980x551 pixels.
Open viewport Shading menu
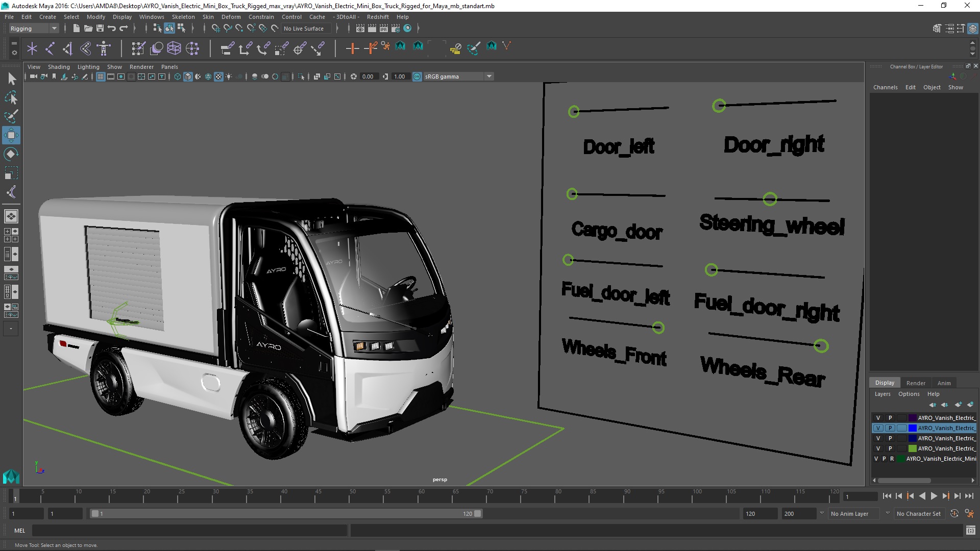[x=59, y=67]
